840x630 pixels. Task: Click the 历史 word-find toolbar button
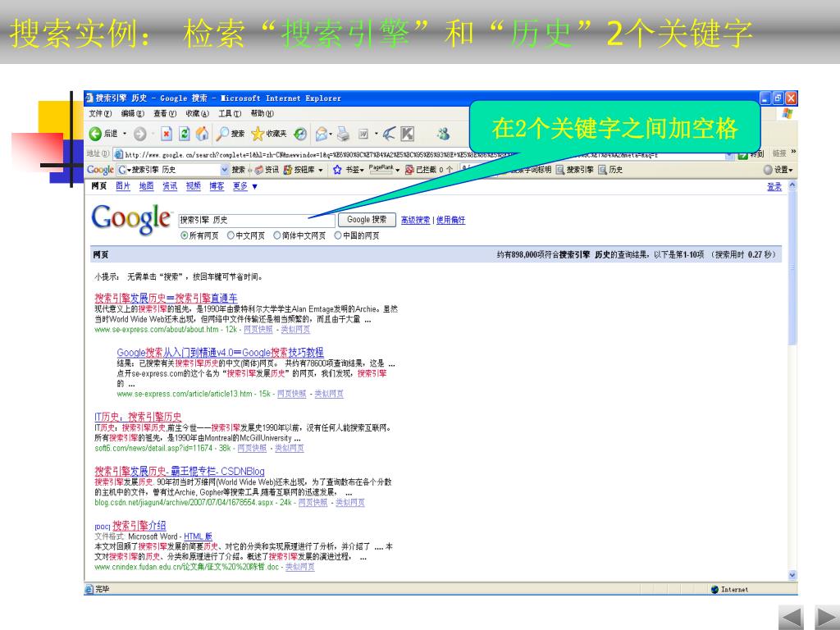pos(610,170)
